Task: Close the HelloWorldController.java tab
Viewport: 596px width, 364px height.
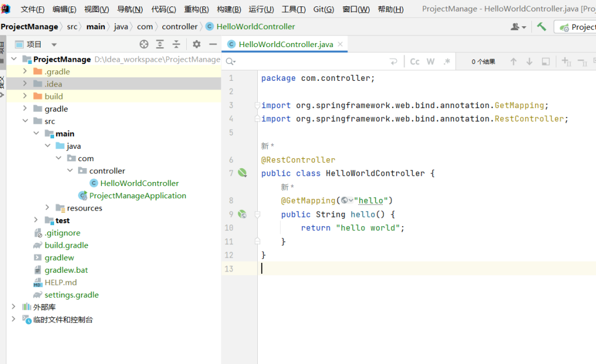Action: [x=340, y=44]
